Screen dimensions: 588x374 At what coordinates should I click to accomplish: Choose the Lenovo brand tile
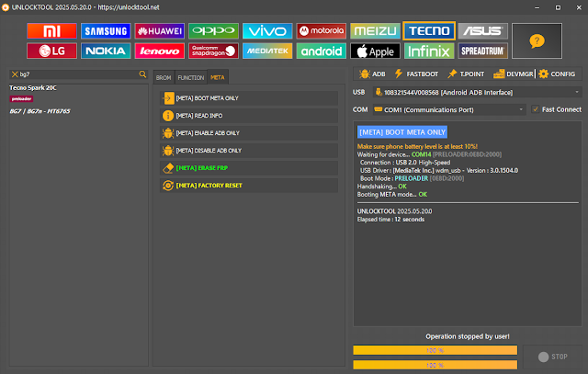point(160,51)
